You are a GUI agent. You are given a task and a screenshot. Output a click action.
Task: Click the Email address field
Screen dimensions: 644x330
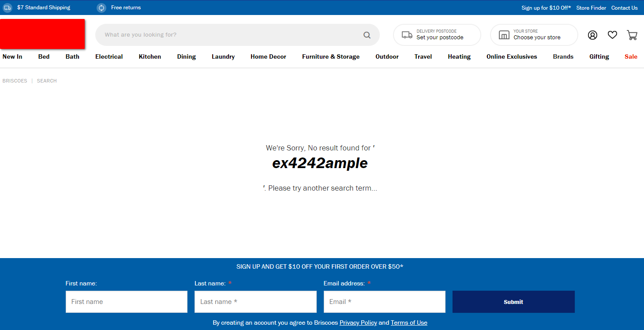click(384, 302)
